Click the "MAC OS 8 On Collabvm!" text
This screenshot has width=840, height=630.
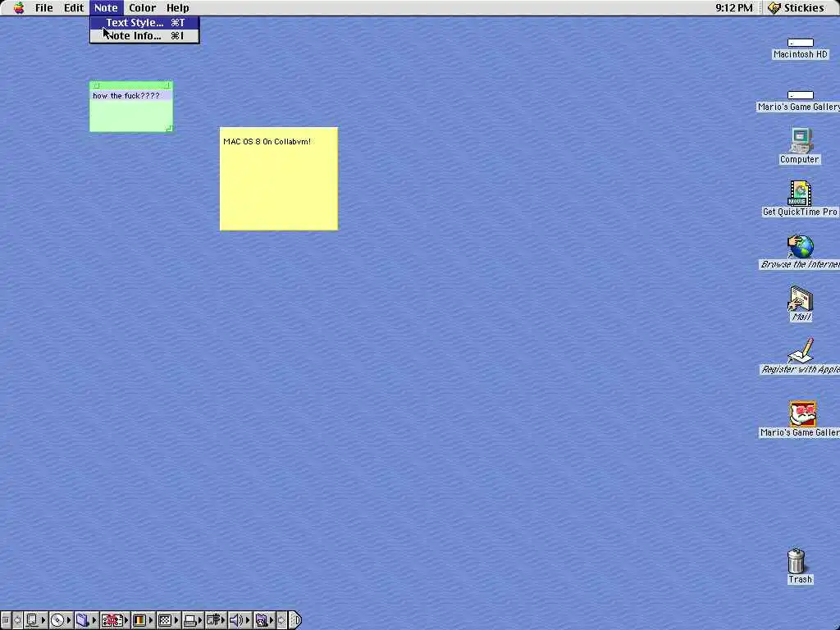pos(267,141)
